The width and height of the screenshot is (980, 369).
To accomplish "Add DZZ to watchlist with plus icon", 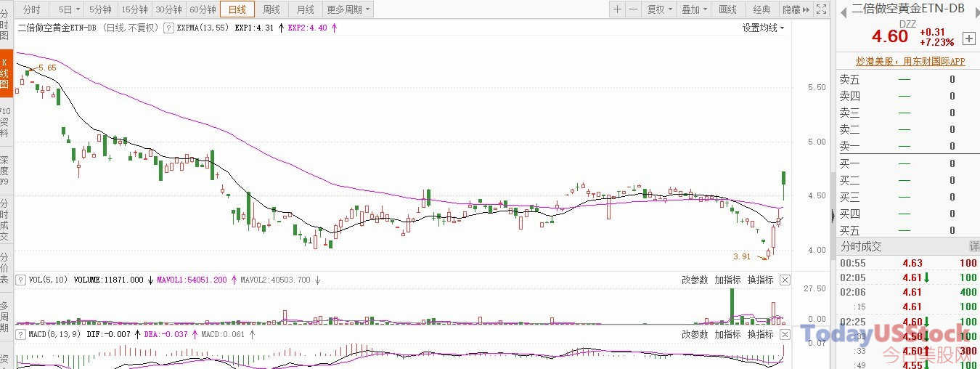I will tap(968, 38).
